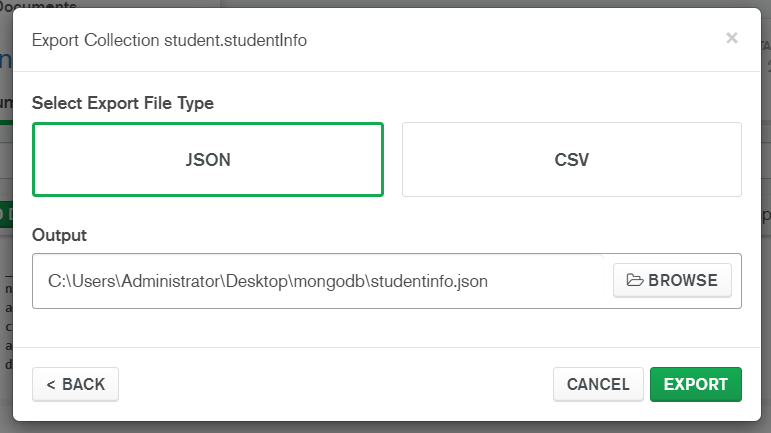Select JSON as the export file type
The height and width of the screenshot is (433, 771).
pyautogui.click(x=208, y=160)
